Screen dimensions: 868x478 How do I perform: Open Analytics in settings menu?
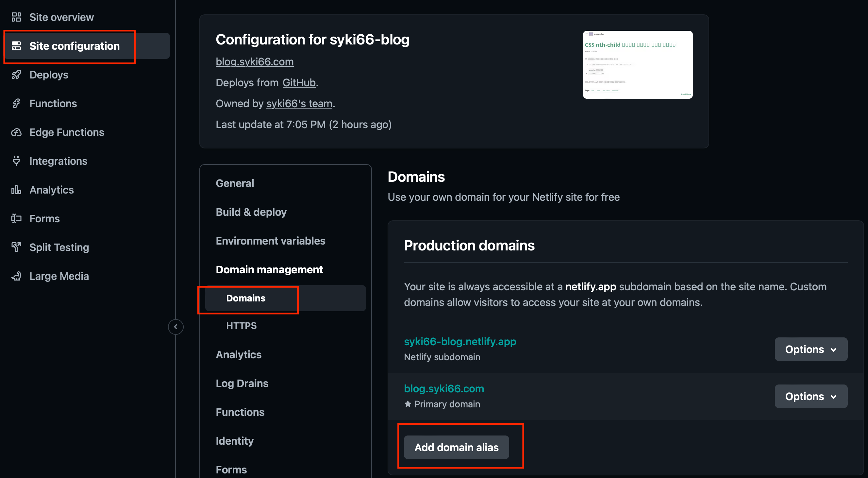pyautogui.click(x=239, y=354)
